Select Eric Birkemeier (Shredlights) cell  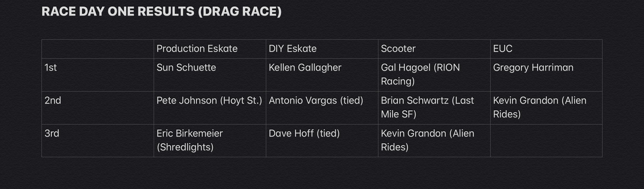[210, 141]
